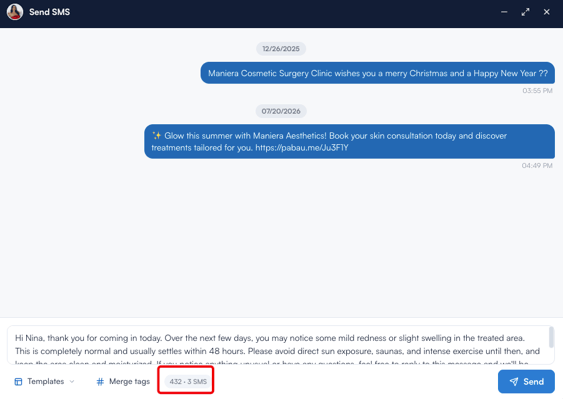Click the 04:49 PM timestamp
The height and width of the screenshot is (399, 563).
pos(537,166)
